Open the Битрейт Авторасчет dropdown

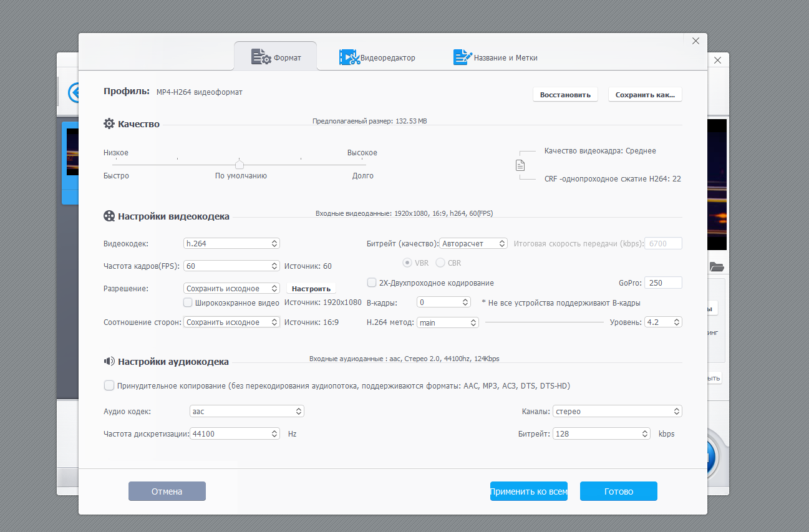(473, 243)
